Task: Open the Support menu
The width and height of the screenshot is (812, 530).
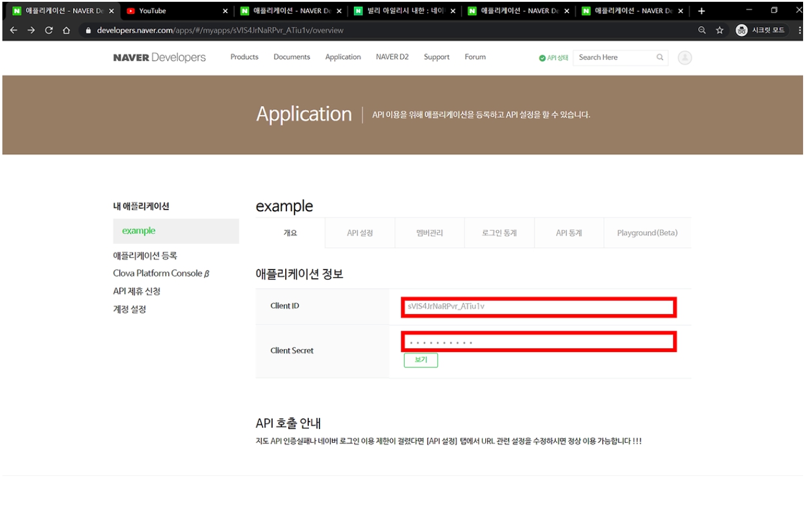Action: (437, 57)
